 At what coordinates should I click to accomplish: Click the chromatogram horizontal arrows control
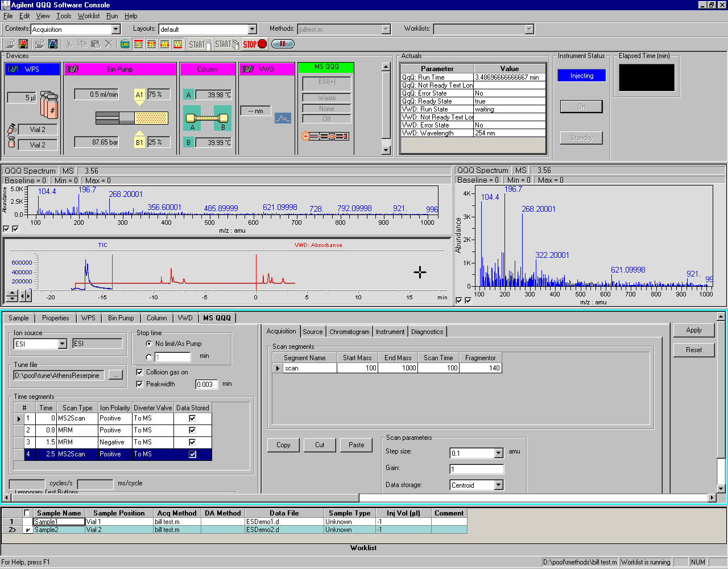[x=26, y=296]
